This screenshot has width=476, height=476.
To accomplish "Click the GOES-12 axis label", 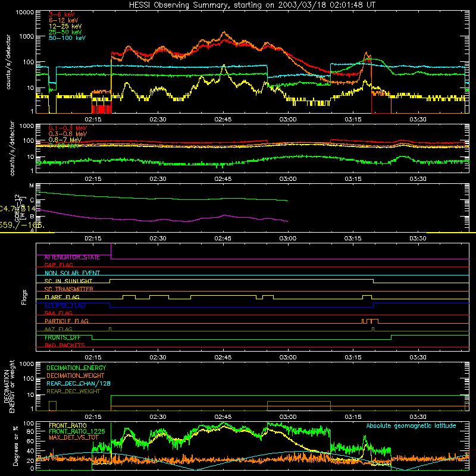I will pos(17,208).
